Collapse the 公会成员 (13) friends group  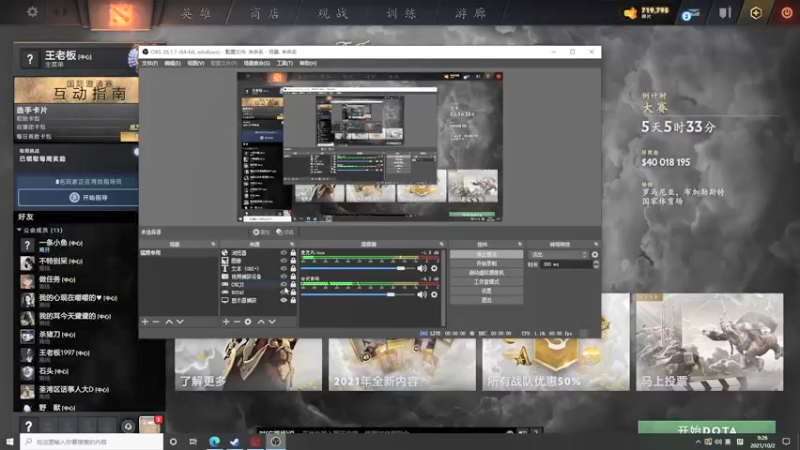[19, 230]
